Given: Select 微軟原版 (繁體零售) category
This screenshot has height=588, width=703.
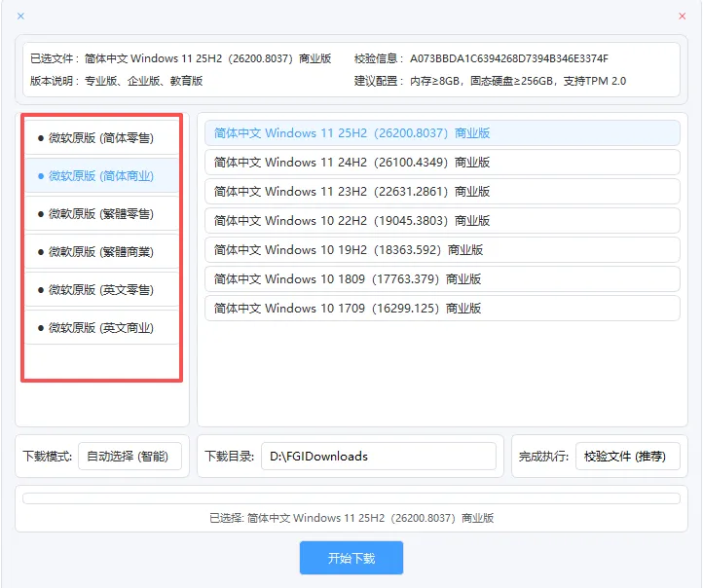Looking at the screenshot, I should [102, 214].
